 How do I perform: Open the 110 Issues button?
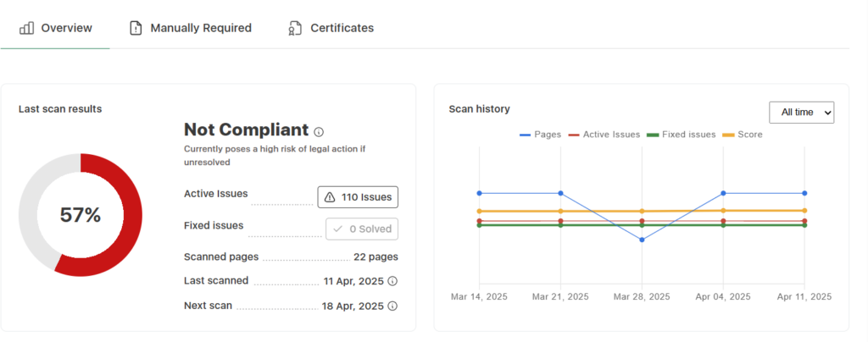click(358, 197)
